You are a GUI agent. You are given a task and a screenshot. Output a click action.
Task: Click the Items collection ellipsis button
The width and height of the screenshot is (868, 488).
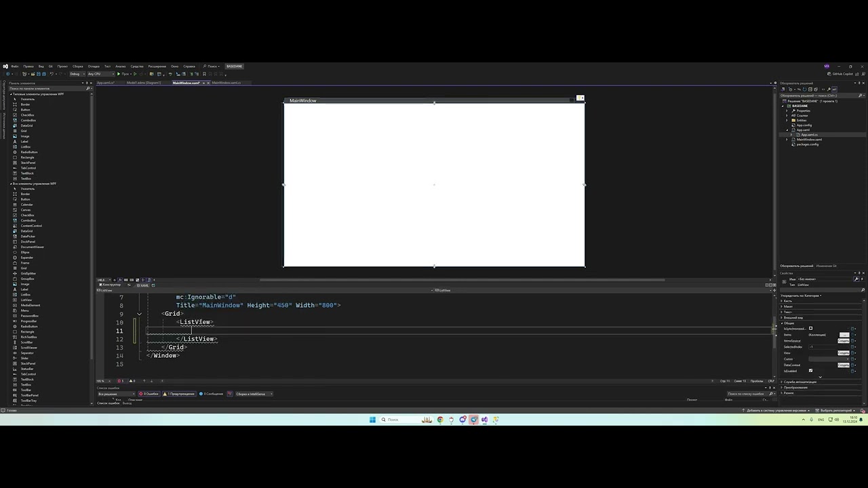pyautogui.click(x=844, y=335)
